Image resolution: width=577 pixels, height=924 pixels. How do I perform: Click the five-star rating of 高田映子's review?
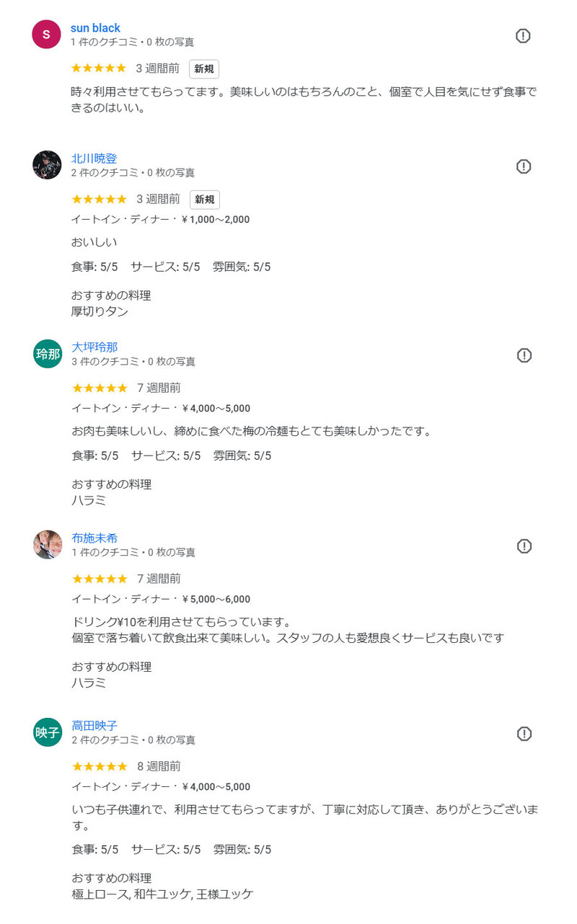tap(100, 766)
